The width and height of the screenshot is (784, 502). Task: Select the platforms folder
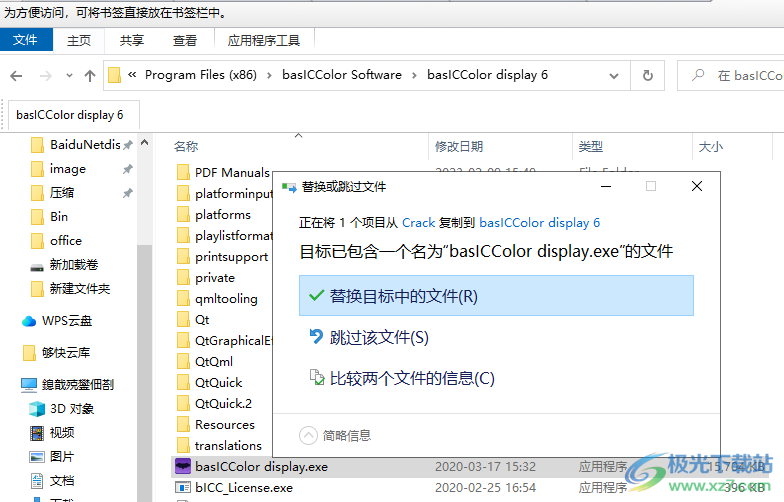pos(222,215)
